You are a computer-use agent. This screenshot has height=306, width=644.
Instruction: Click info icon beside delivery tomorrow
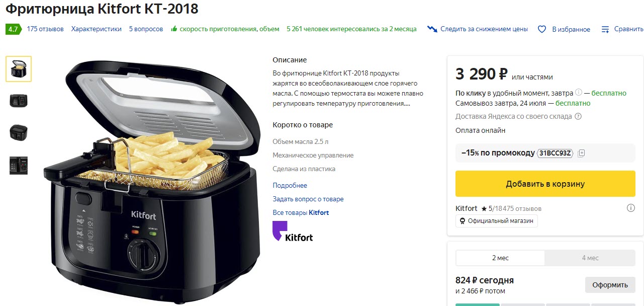(579, 93)
